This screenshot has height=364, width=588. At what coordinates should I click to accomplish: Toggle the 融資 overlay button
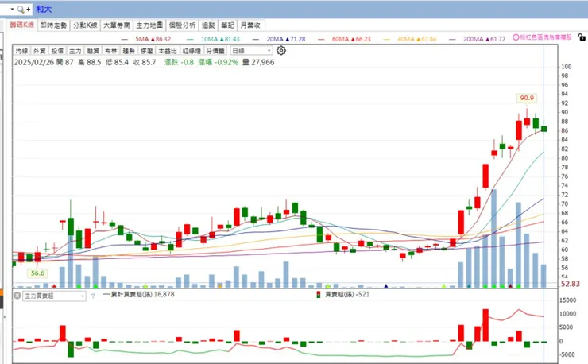click(x=93, y=51)
